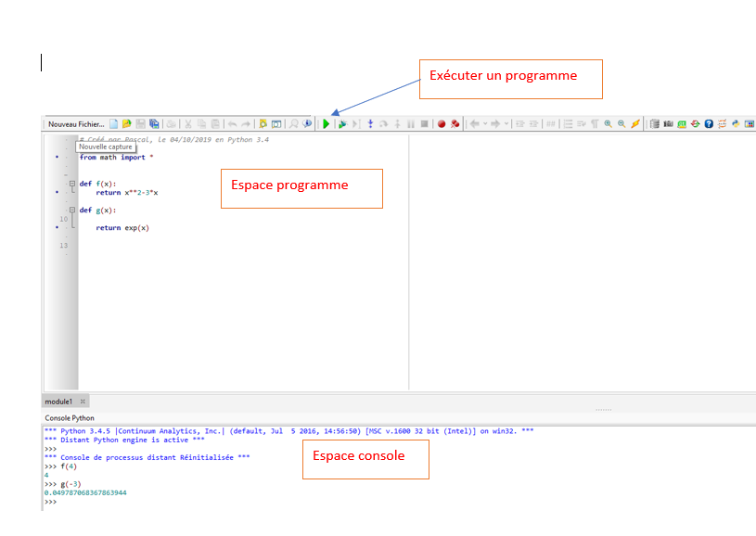The image size is (756, 536).
Task: Click the red and green circular arrows icon
Action: [696, 124]
